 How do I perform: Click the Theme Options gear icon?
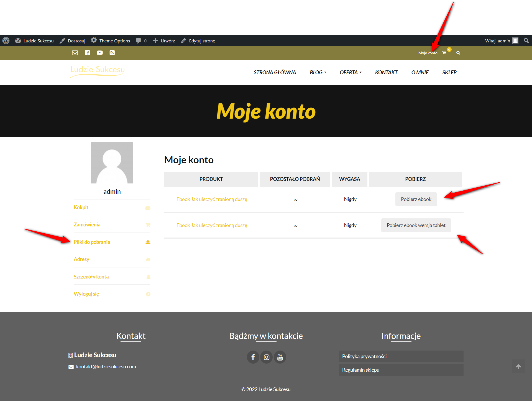[x=94, y=40]
